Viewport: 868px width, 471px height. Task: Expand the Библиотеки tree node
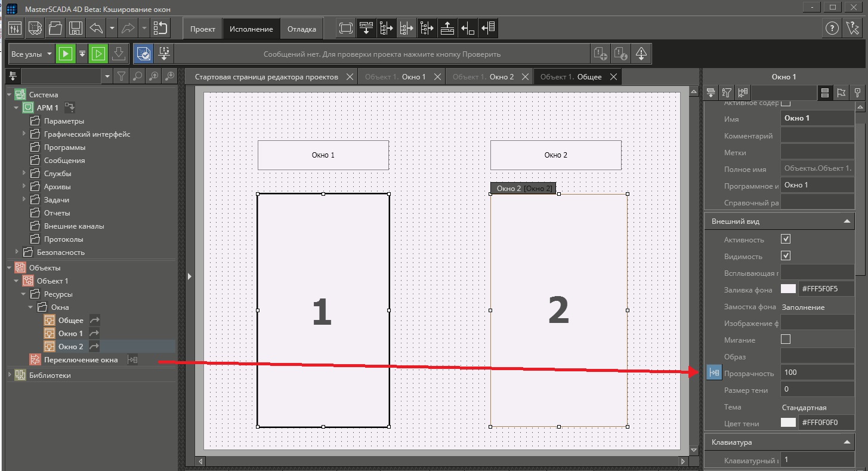coord(10,375)
